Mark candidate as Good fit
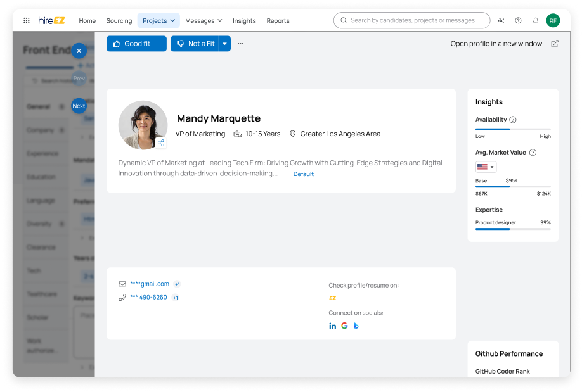The width and height of the screenshot is (582, 392). pyautogui.click(x=136, y=44)
